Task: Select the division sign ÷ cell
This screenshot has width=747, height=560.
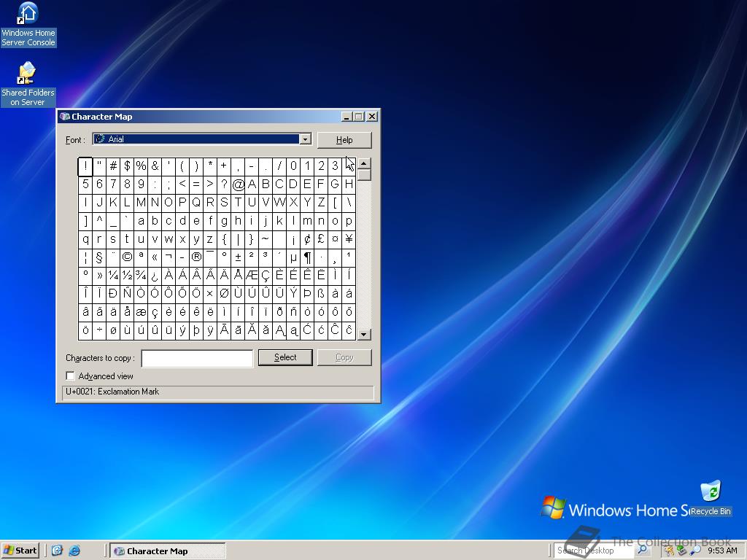Action: (99, 330)
